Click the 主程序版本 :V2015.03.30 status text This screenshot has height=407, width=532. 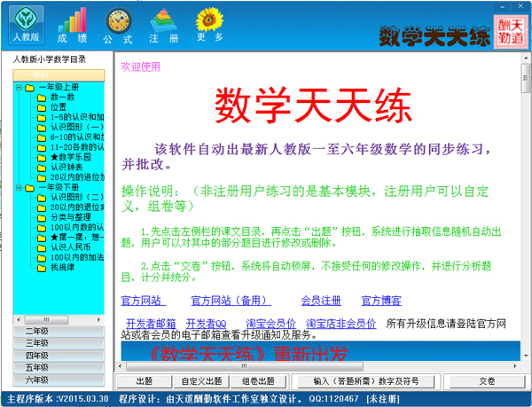pyautogui.click(x=58, y=399)
